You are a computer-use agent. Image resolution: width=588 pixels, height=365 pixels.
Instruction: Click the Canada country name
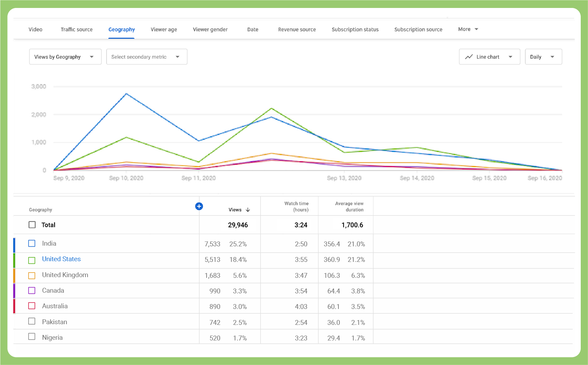53,291
